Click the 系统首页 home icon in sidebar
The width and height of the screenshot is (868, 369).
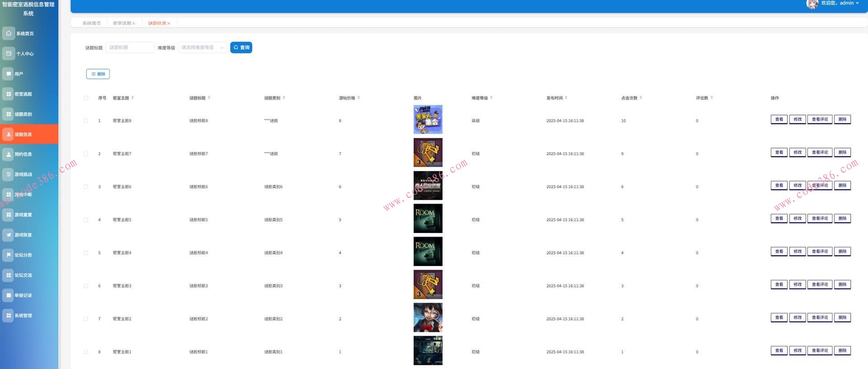pos(8,33)
